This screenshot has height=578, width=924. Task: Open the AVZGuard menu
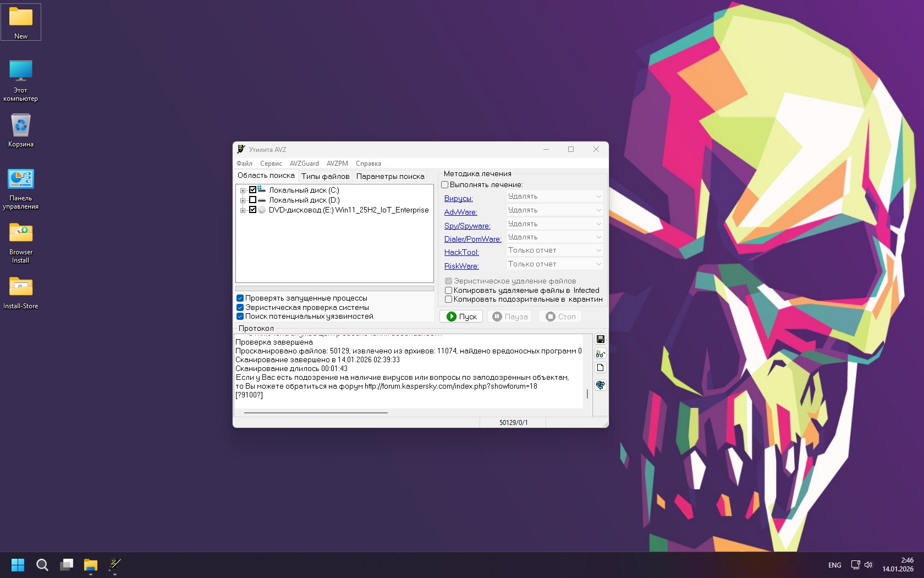tap(304, 163)
